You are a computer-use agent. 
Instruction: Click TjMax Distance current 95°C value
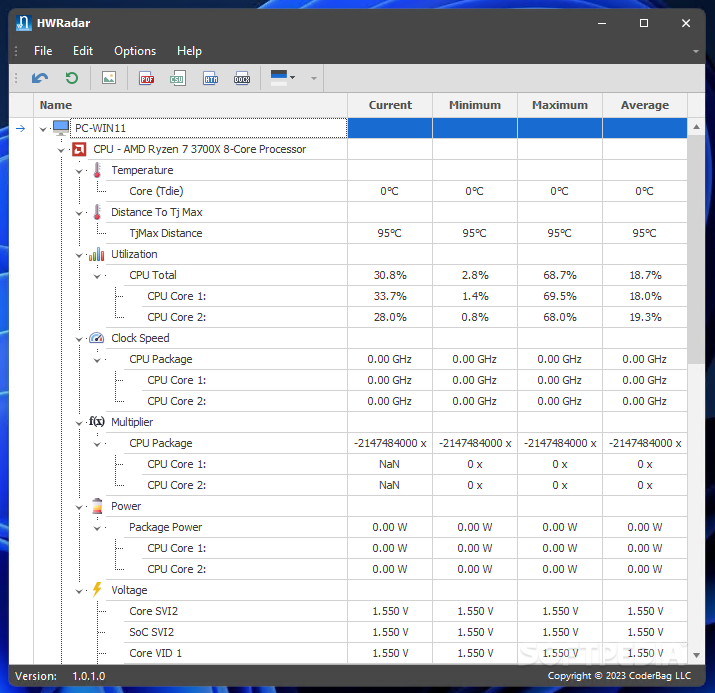(x=389, y=233)
